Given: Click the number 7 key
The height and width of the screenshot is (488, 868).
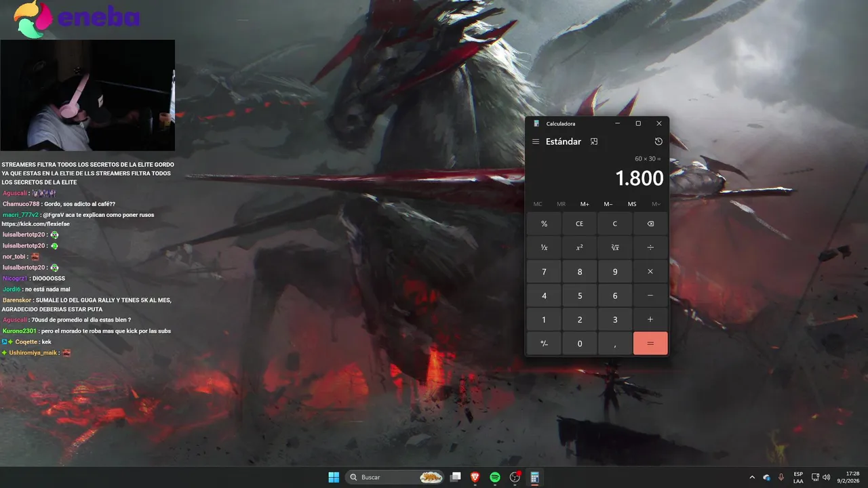Looking at the screenshot, I should coord(544,271).
